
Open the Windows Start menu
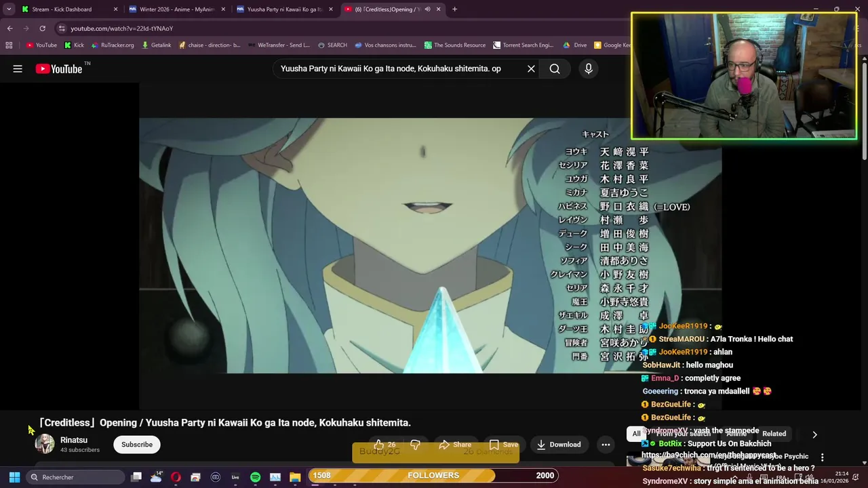[x=14, y=477]
